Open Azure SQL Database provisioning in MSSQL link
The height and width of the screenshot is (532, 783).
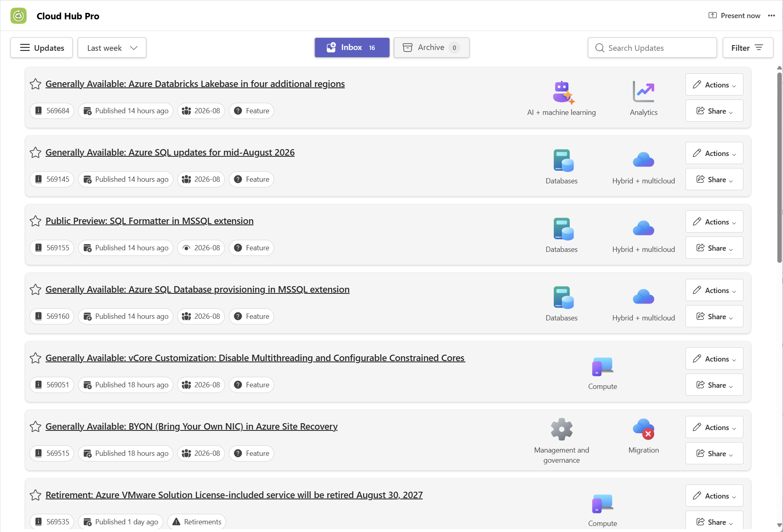[x=197, y=289]
